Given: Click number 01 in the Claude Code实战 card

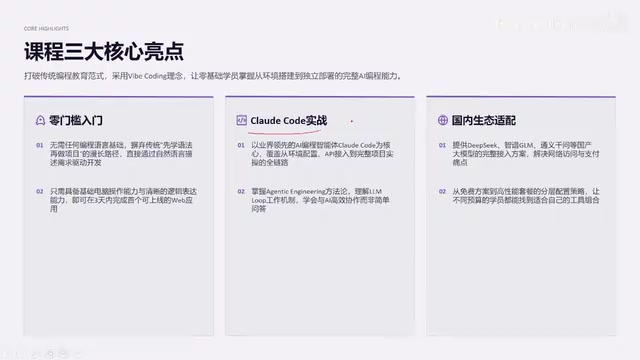Looking at the screenshot, I should point(241,145).
